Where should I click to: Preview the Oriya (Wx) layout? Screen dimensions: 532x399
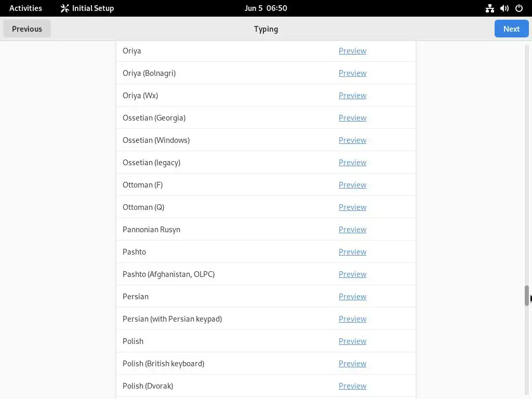coord(352,96)
